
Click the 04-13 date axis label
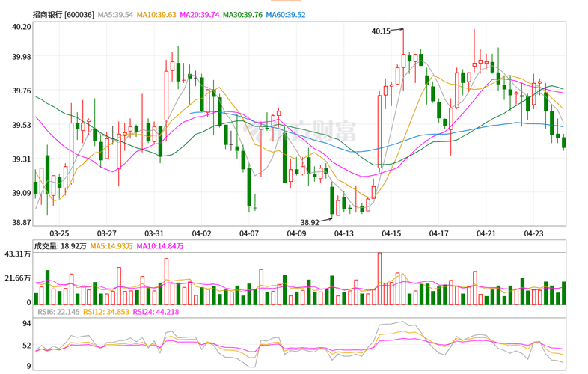344,233
